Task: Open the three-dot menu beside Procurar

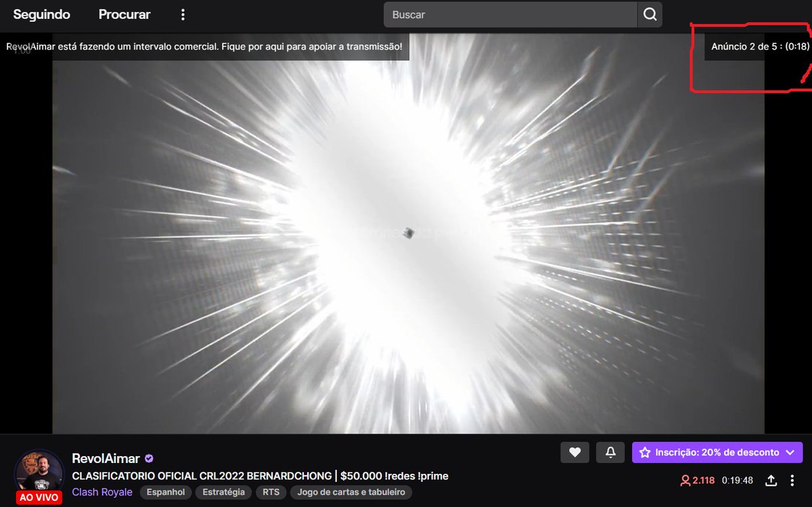Action: point(183,14)
